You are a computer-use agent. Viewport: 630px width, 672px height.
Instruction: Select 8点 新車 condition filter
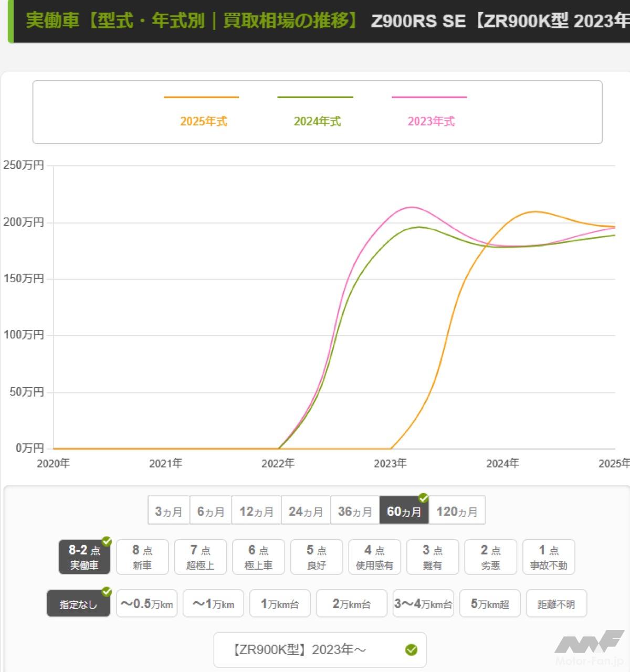click(x=142, y=557)
